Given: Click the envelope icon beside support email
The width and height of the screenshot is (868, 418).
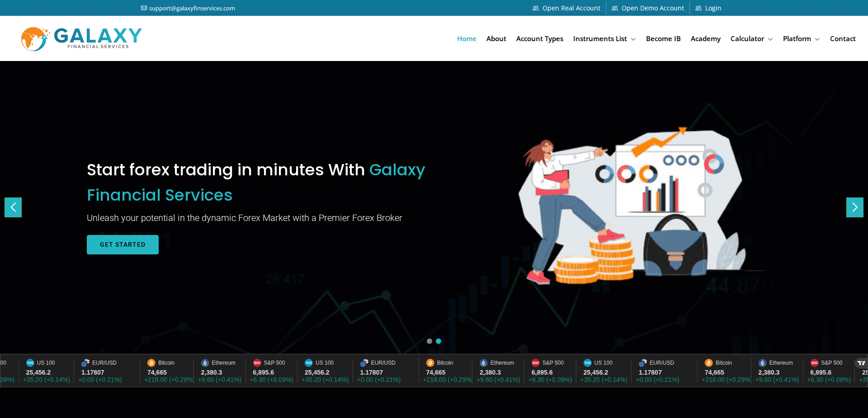Looking at the screenshot, I should [143, 8].
